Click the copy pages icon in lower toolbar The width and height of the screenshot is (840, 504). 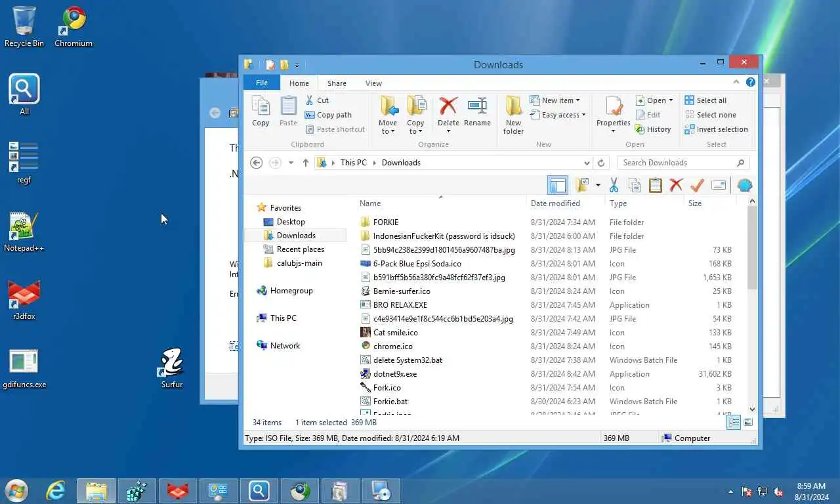click(x=635, y=185)
